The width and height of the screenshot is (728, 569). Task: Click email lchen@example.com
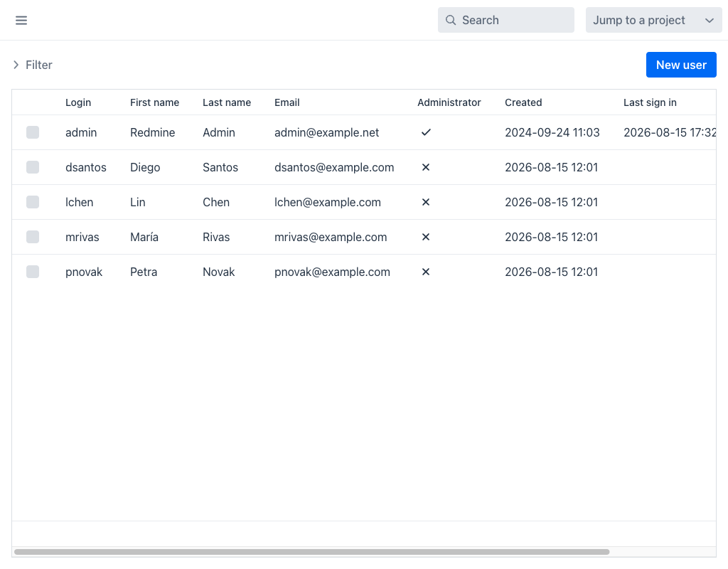pyautogui.click(x=327, y=202)
